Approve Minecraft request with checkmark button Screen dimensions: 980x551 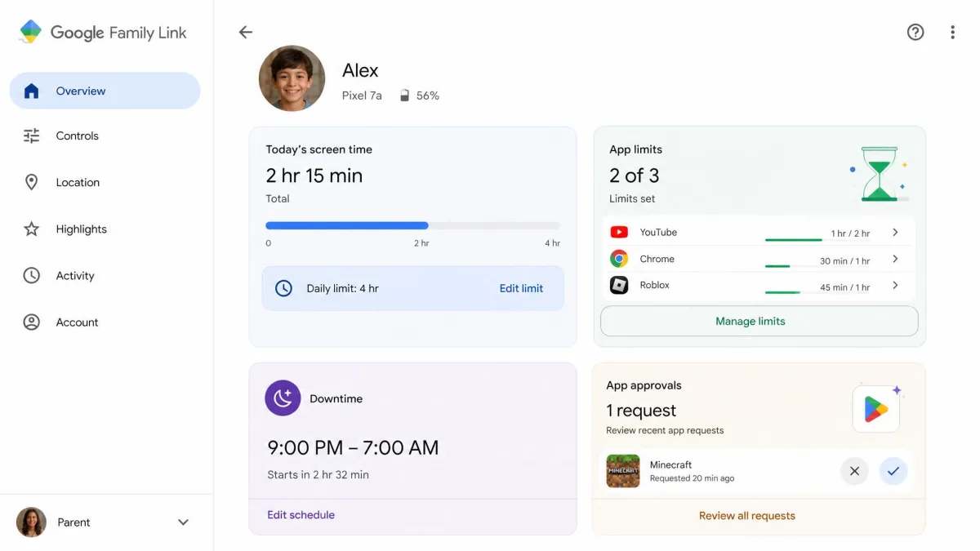point(893,471)
